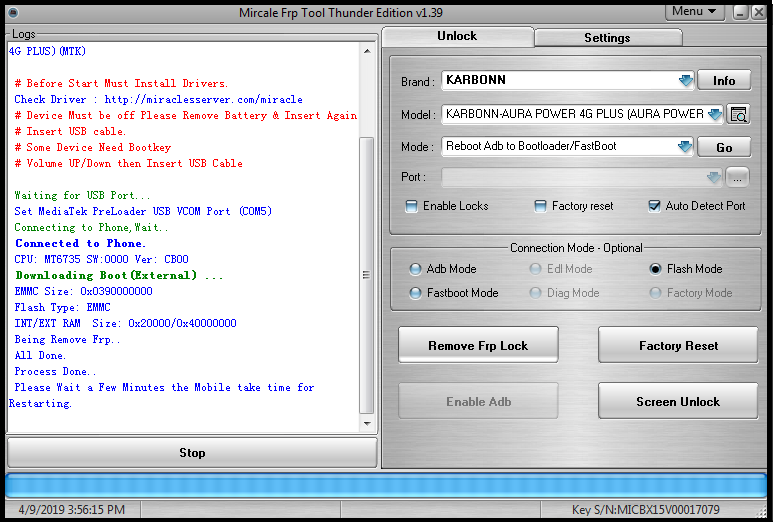
Task: Click the Go button
Action: pyautogui.click(x=724, y=147)
